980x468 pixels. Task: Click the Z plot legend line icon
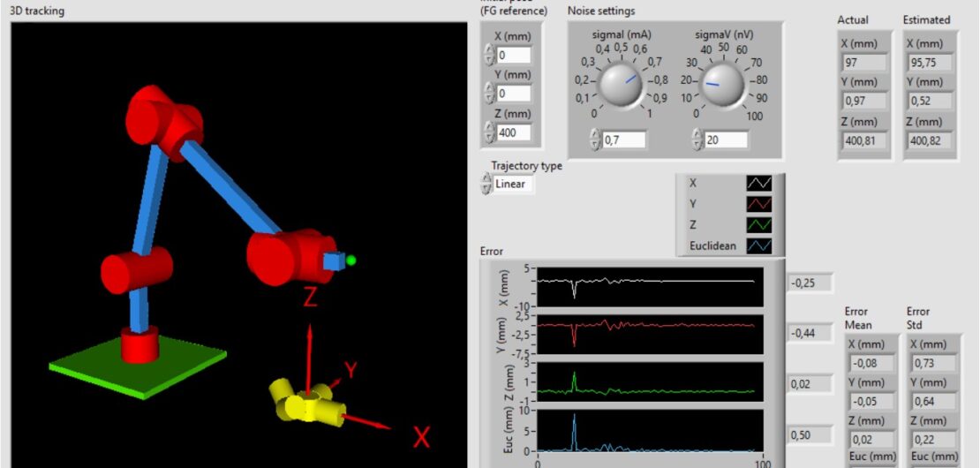click(758, 225)
